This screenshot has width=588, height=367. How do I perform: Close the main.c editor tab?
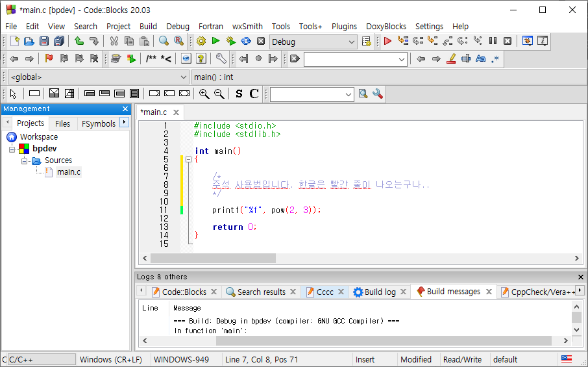coord(177,112)
